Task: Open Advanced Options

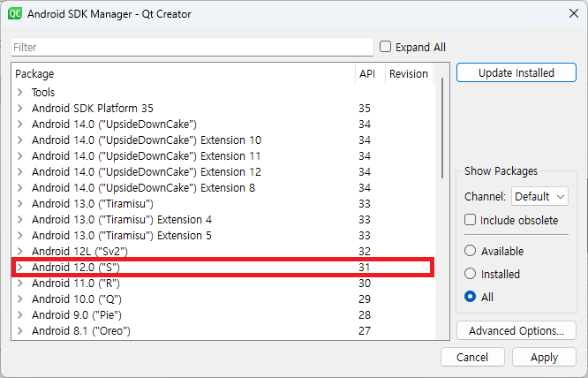Action: (516, 330)
